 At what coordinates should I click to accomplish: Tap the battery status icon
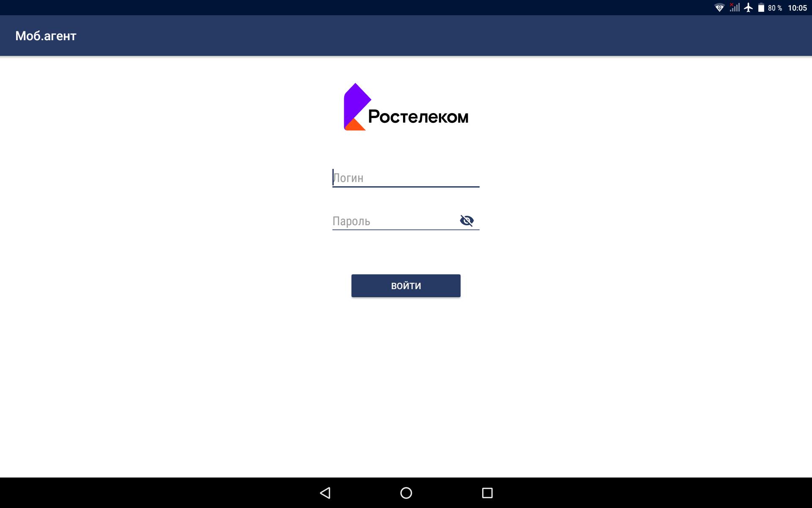(761, 8)
